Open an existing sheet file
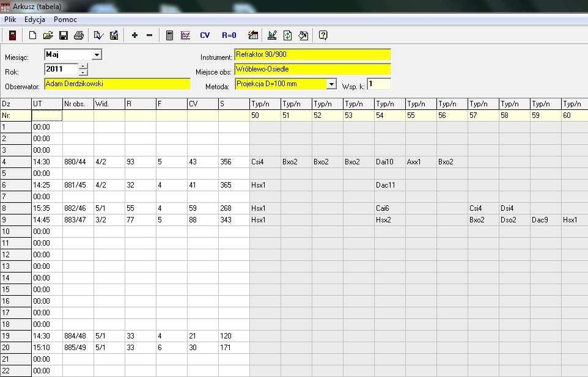The height and width of the screenshot is (377, 588). [x=48, y=35]
